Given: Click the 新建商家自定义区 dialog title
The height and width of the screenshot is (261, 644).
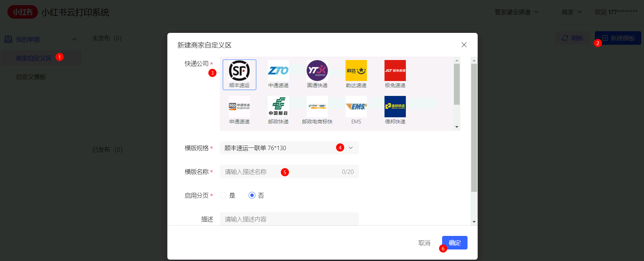Looking at the screenshot, I should click(x=204, y=45).
